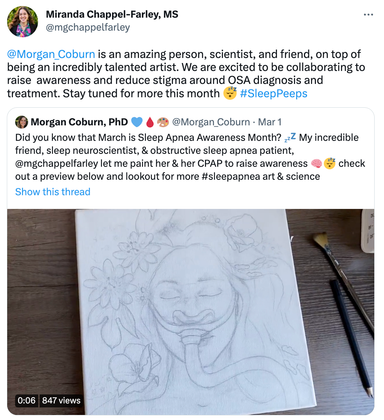Open the #SleepPeeps hashtag
This screenshot has width=384, height=420.
(x=273, y=93)
